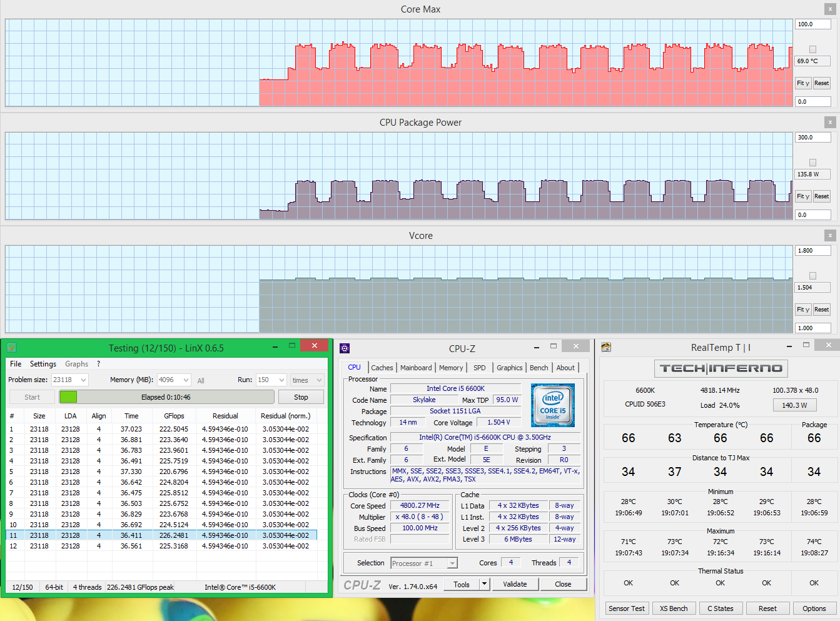Screen dimensions: 840x621
Task: Open the Settings menu in LinX
Action: click(43, 364)
